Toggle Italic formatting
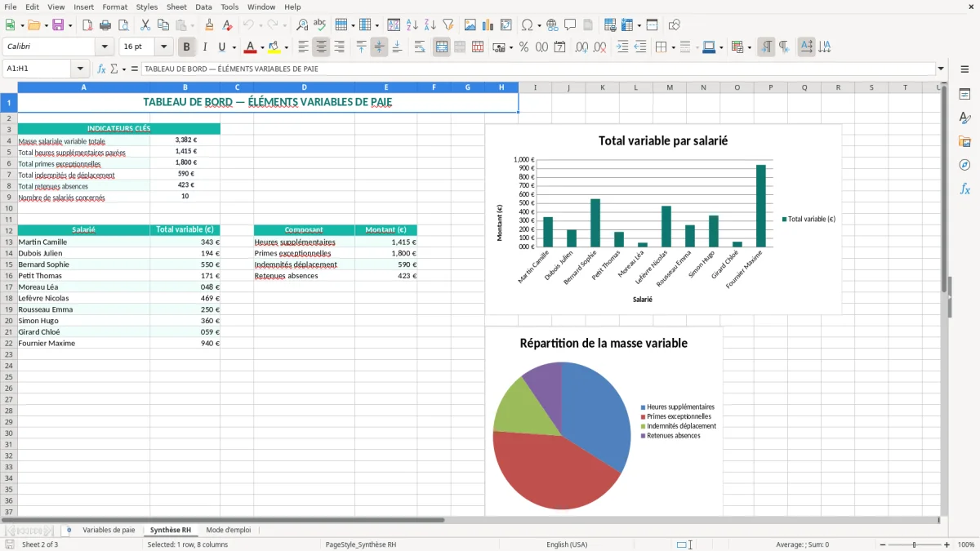The height and width of the screenshot is (551, 980). point(204,47)
